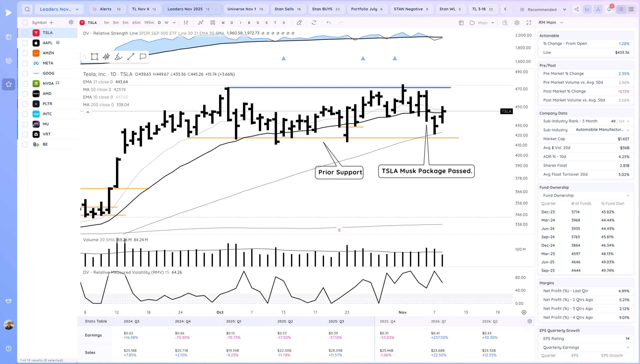Click the share icon in top bar
The image size is (640, 364).
[x=576, y=9]
